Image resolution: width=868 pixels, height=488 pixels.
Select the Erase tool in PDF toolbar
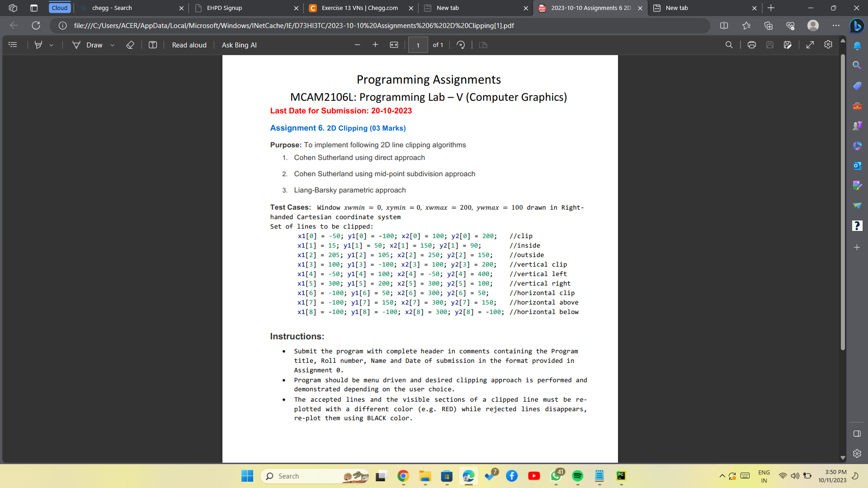tap(130, 45)
